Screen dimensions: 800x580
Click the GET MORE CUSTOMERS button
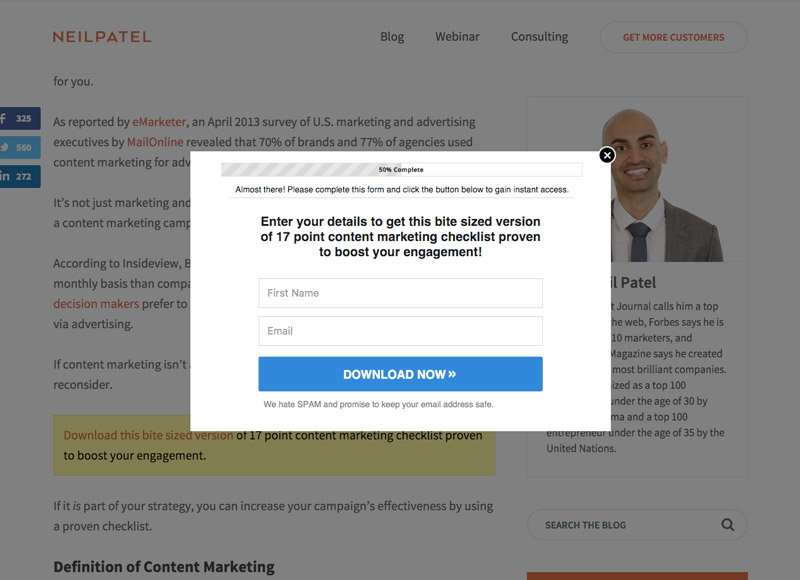click(673, 37)
